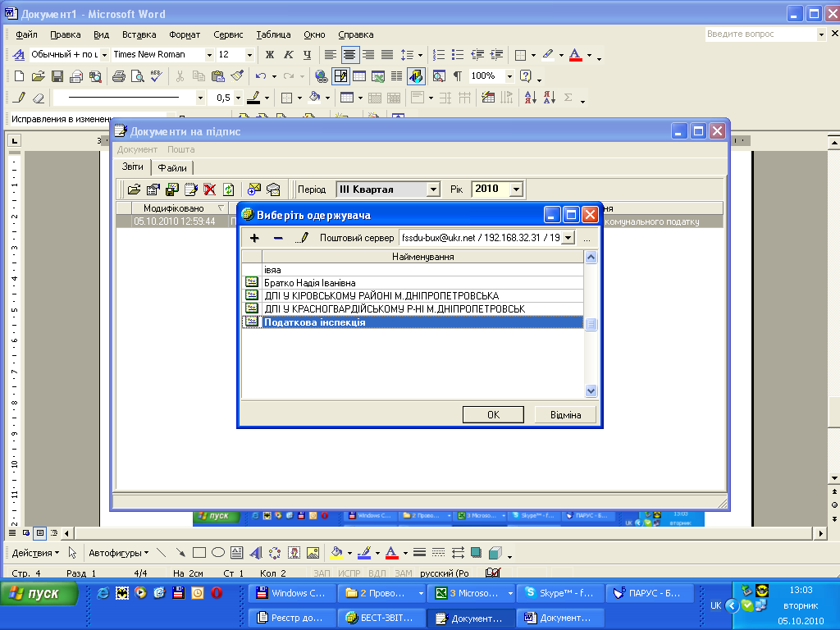This screenshot has width=840, height=630.
Task: Switch to the Звіти tab
Action: (x=132, y=167)
